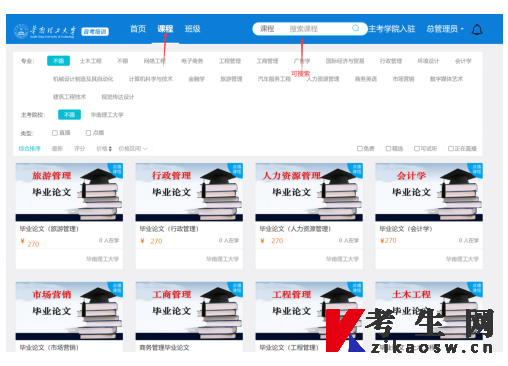Sort courses by 评分
The image size is (508, 366).
coord(79,149)
